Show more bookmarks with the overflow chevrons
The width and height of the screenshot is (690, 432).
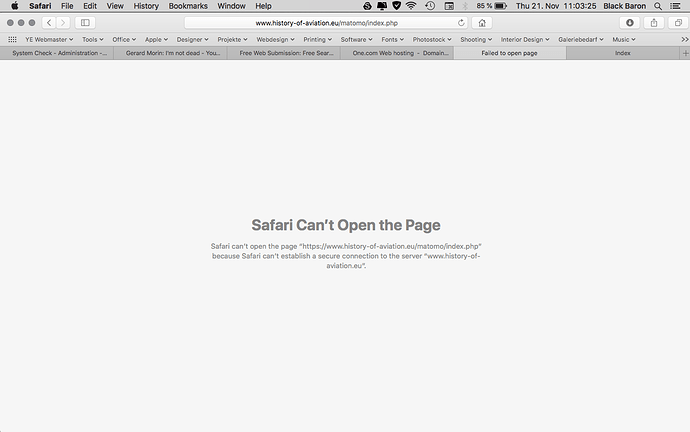point(685,40)
